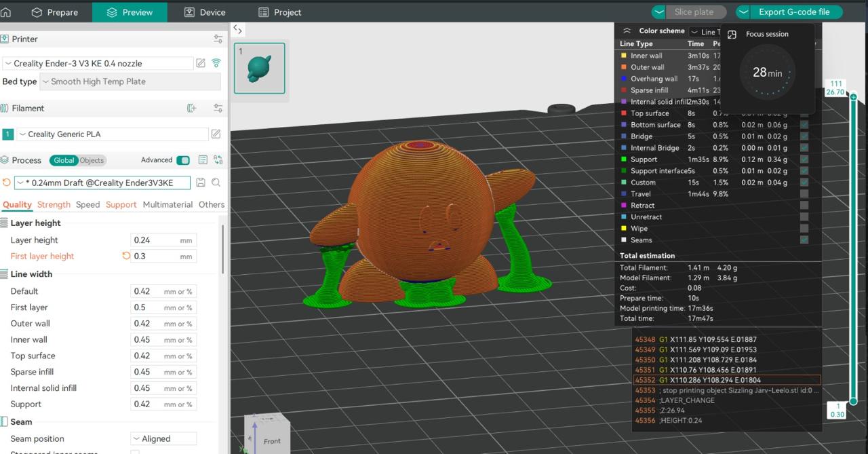
Task: Click the add filament icon
Action: click(192, 108)
